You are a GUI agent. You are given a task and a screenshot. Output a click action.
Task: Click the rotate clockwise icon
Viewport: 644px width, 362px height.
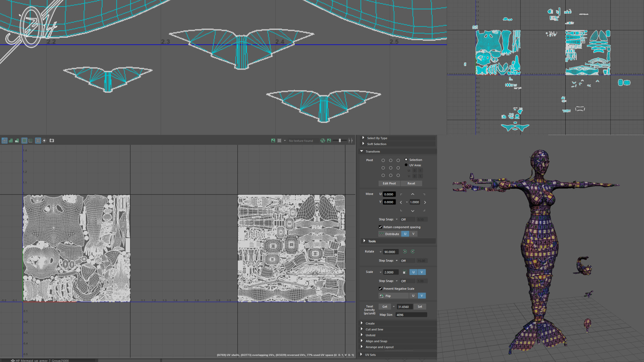coord(413,251)
